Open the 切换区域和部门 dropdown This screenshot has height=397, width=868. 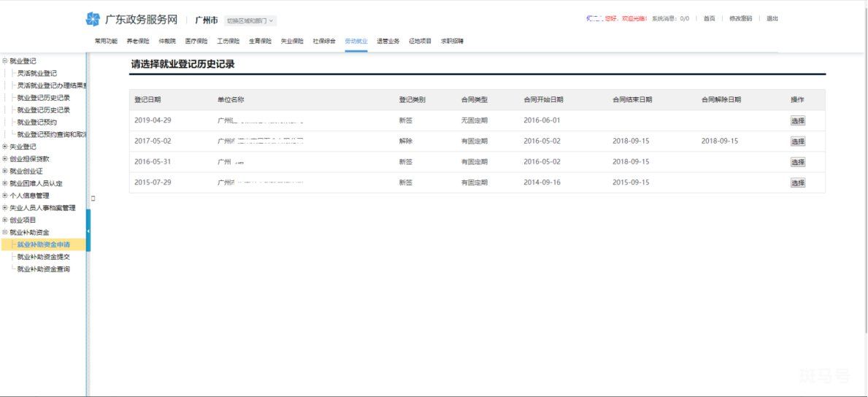point(250,20)
